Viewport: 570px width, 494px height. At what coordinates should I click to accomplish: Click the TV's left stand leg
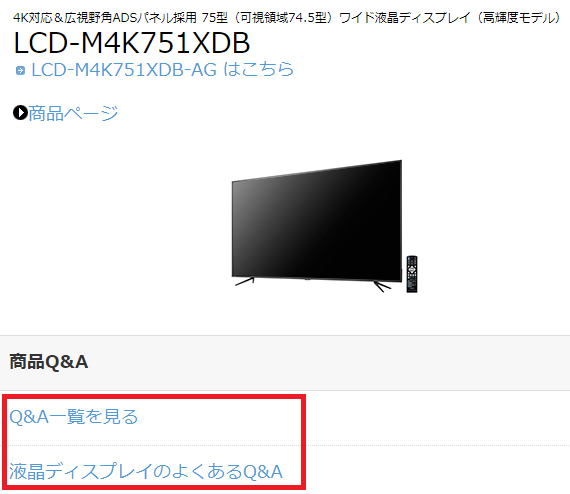click(245, 281)
